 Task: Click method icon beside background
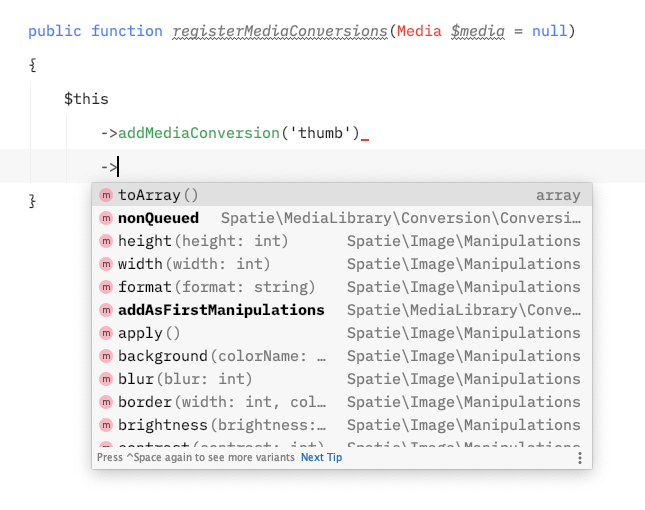[106, 356]
